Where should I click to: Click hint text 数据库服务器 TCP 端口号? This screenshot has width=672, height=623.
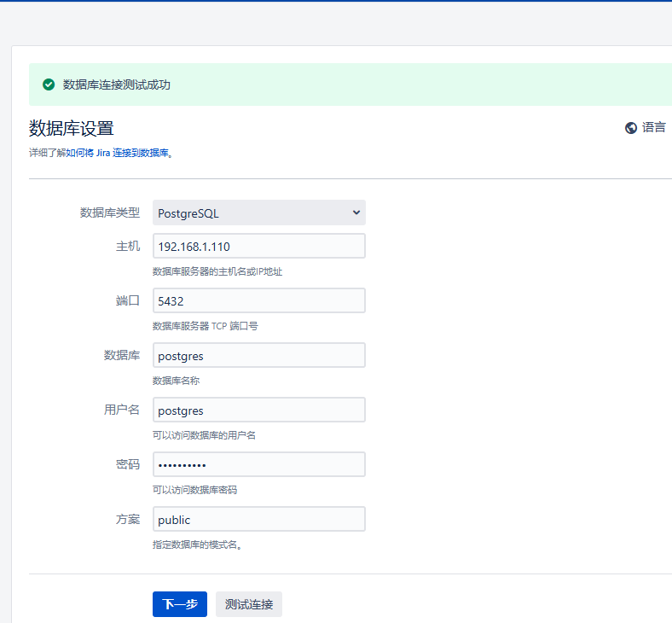click(205, 326)
